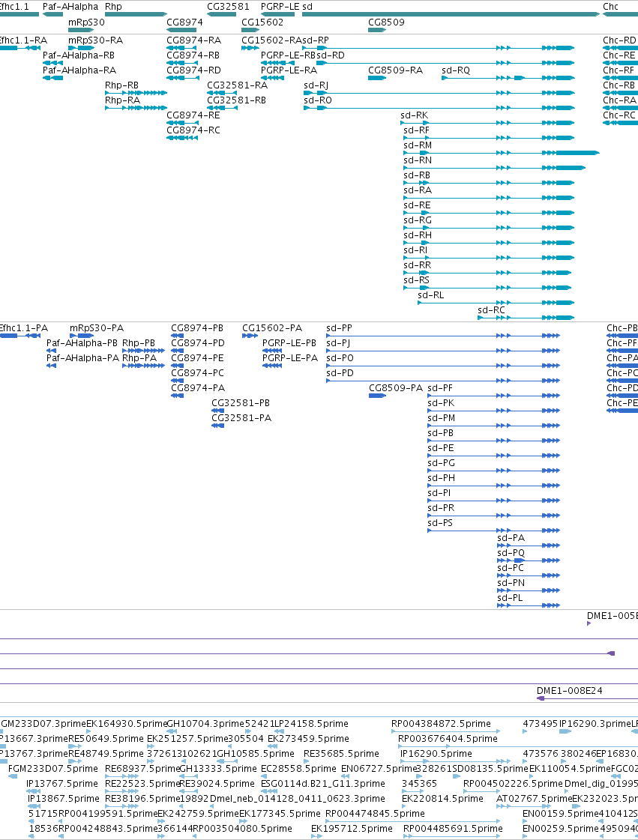Click the sd-PP protein feature
The height and width of the screenshot is (840, 638).
(443, 336)
